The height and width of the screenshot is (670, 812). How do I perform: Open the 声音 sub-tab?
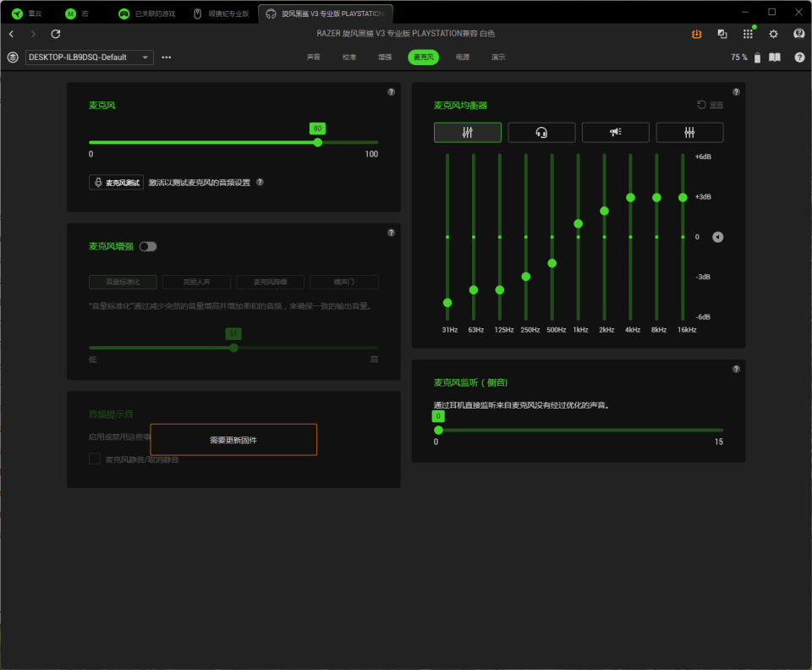[x=313, y=57]
